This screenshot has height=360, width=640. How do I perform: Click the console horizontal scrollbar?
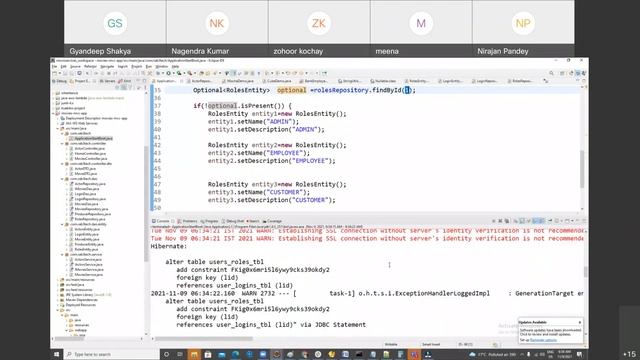204,338
